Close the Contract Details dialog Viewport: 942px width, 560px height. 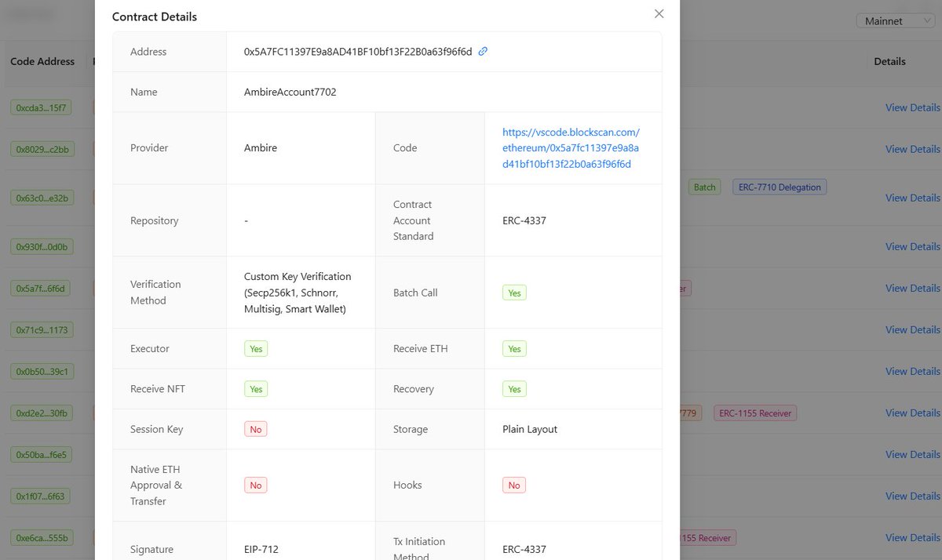pyautogui.click(x=659, y=14)
